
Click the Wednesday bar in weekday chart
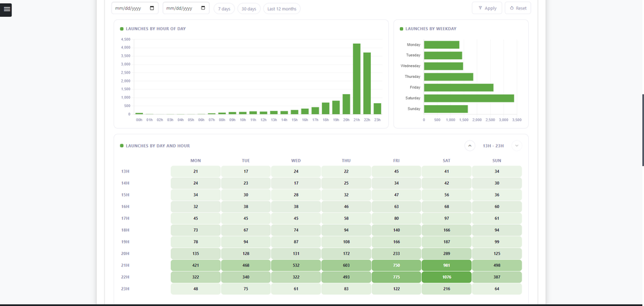pyautogui.click(x=444, y=66)
